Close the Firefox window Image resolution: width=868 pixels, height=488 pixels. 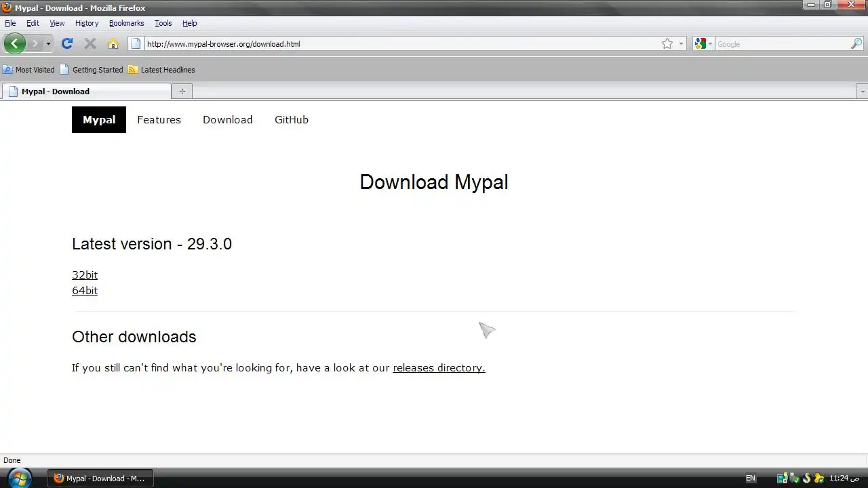click(x=851, y=5)
